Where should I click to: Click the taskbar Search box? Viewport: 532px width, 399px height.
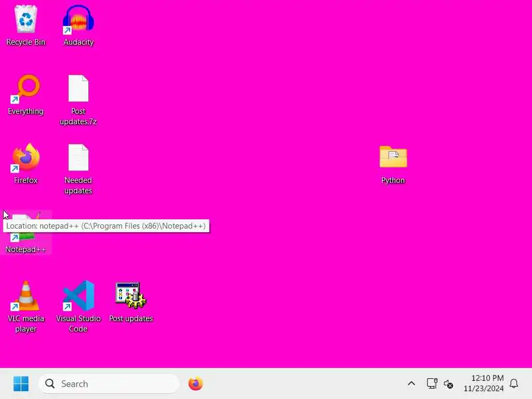pyautogui.click(x=109, y=384)
